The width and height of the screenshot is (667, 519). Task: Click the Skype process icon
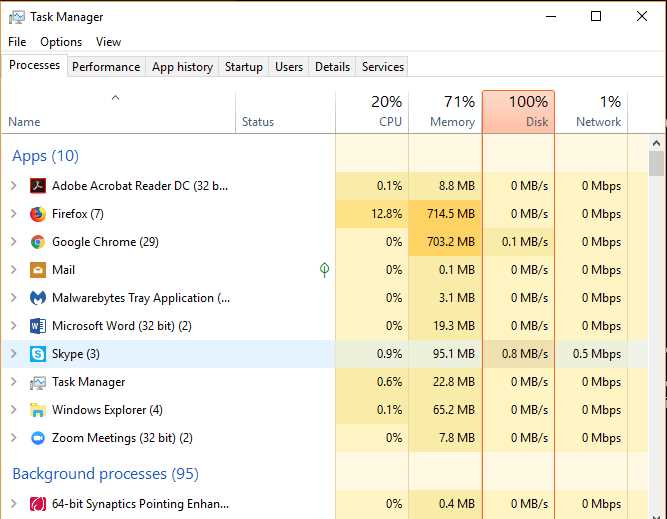[x=38, y=354]
